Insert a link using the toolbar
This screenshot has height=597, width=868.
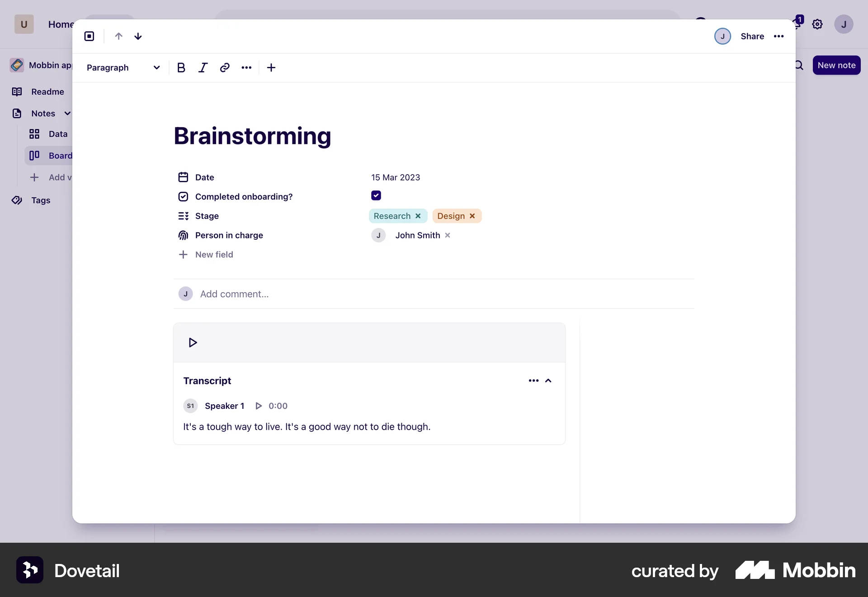[x=225, y=68]
